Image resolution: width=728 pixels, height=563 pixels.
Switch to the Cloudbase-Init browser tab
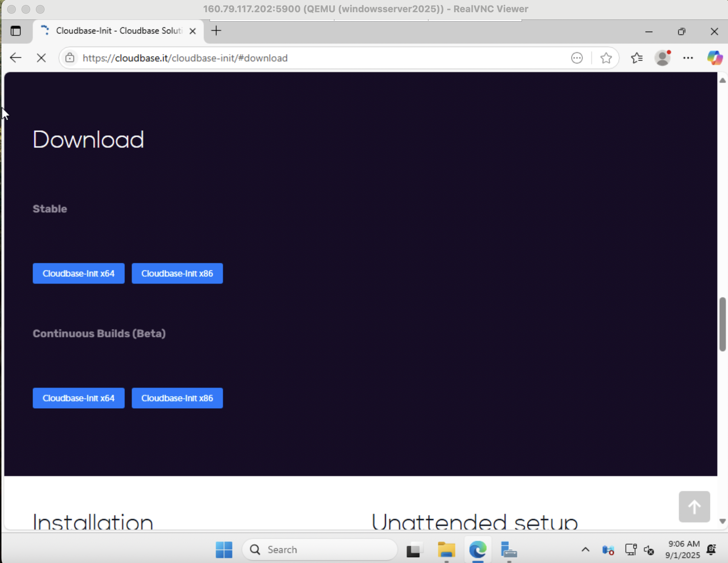[x=115, y=31]
